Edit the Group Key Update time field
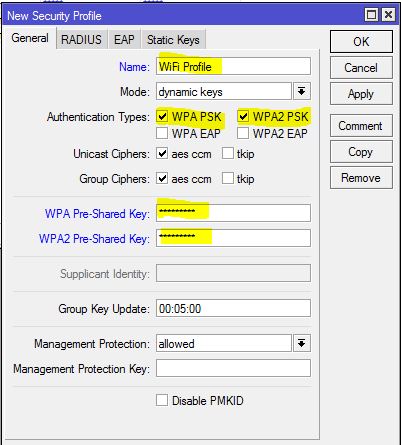Image resolution: width=401 pixels, height=445 pixels. click(x=233, y=308)
